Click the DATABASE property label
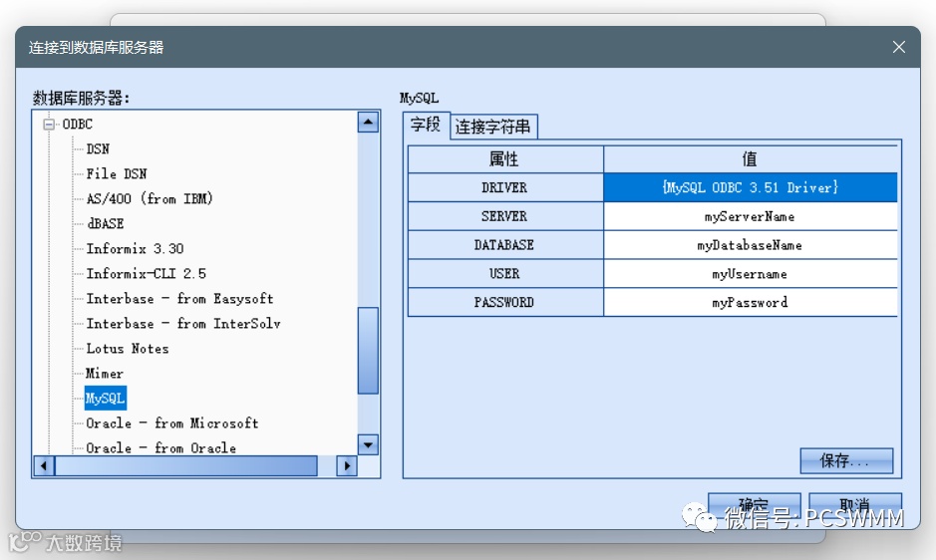The width and height of the screenshot is (936, 560). tap(505, 245)
